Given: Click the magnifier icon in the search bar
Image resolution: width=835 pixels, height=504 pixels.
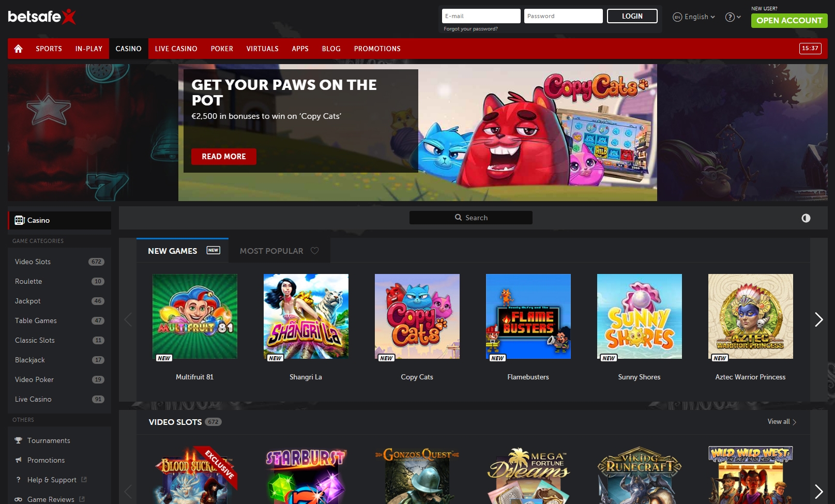Looking at the screenshot, I should (458, 218).
